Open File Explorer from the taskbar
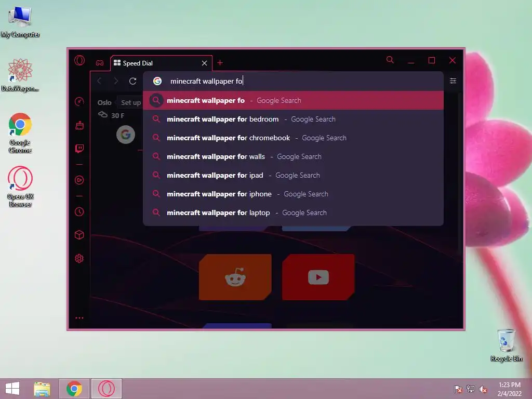Viewport: 532px width, 399px height. tap(42, 389)
